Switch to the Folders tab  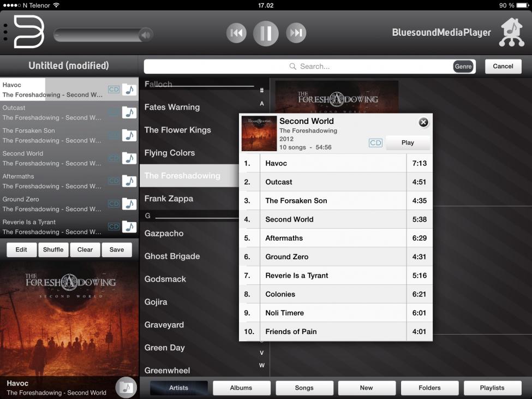pyautogui.click(x=429, y=388)
